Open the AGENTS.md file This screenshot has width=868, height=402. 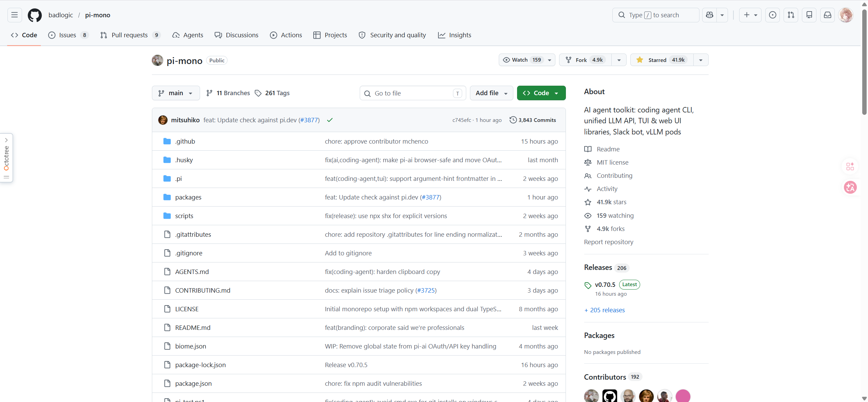pyautogui.click(x=192, y=272)
